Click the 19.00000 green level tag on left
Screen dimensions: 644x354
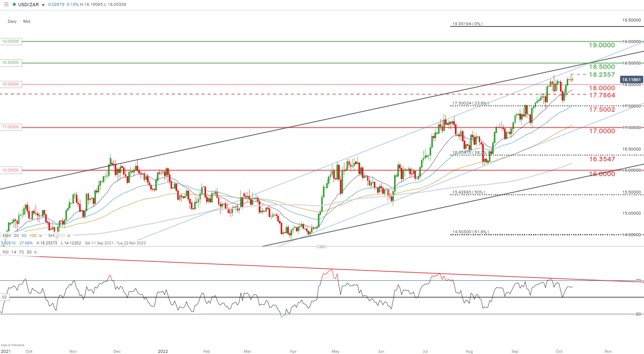pos(10,41)
